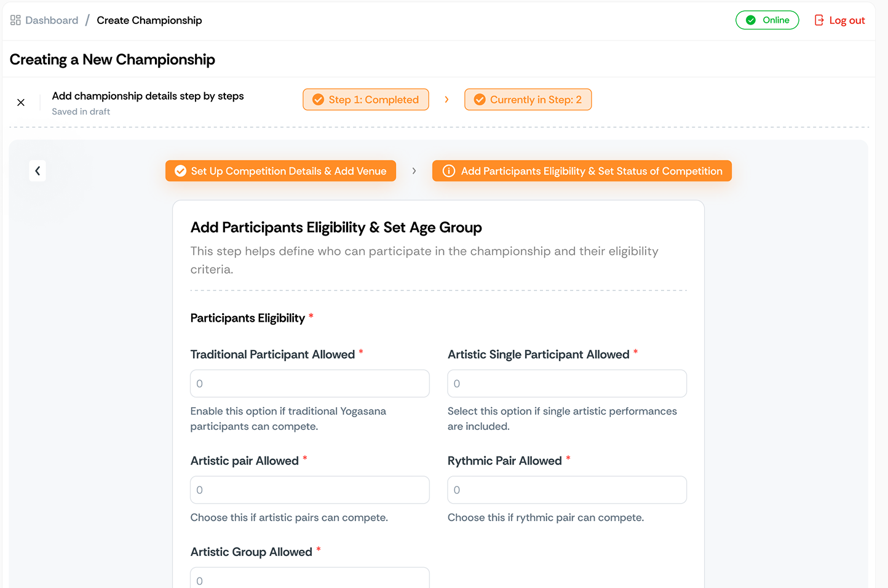The image size is (888, 588).
Task: Click the green Online status checkmark icon
Action: [x=750, y=20]
